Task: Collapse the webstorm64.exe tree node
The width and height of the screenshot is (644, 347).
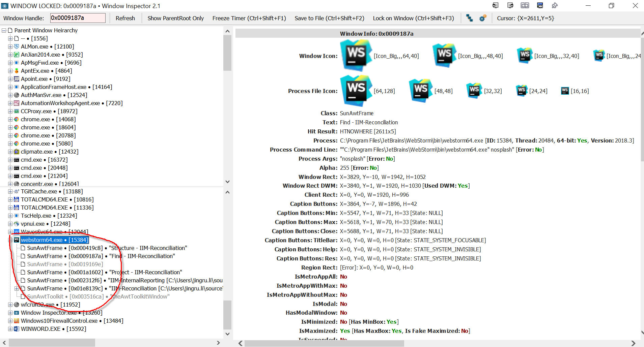Action: [x=10, y=240]
